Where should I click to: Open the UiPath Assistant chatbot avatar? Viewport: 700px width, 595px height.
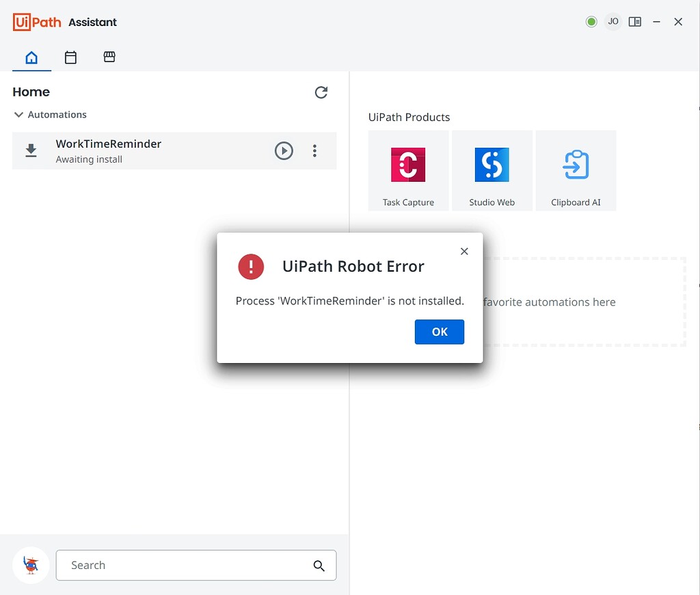(x=31, y=565)
